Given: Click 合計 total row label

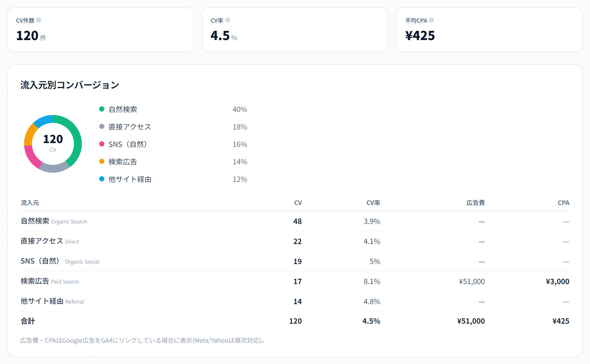Looking at the screenshot, I should tap(28, 321).
